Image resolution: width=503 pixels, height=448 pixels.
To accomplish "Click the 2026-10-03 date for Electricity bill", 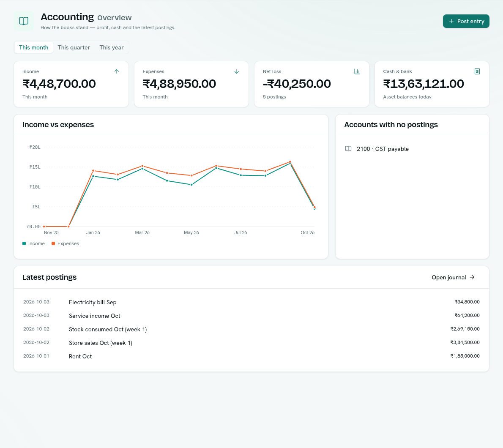I will (36, 302).
